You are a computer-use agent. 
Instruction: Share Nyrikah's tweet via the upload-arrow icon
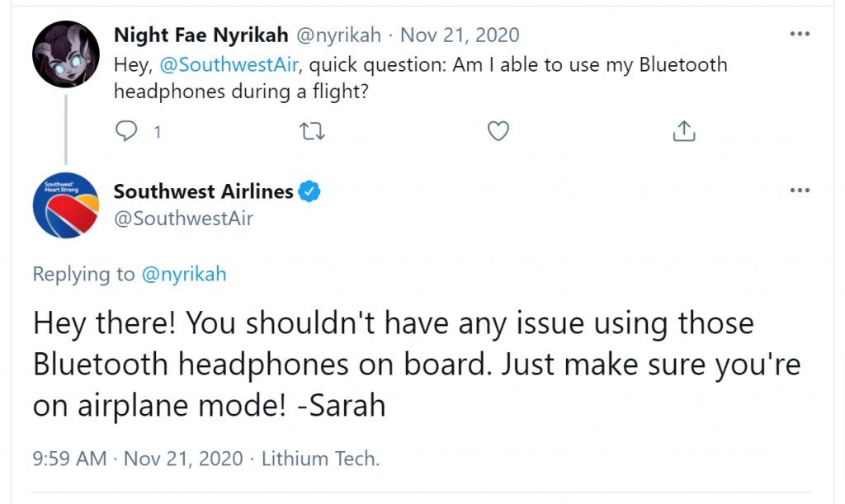[x=684, y=131]
